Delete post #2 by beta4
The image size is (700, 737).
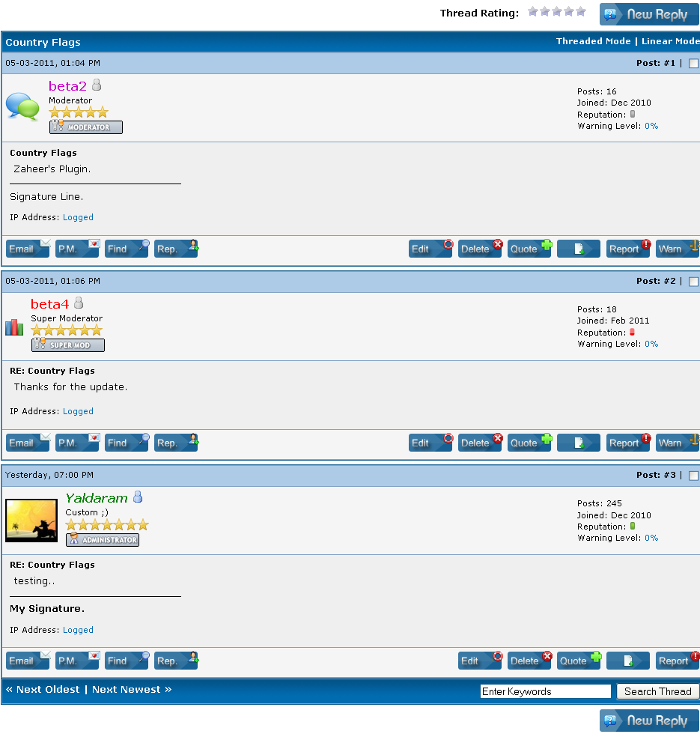point(480,443)
